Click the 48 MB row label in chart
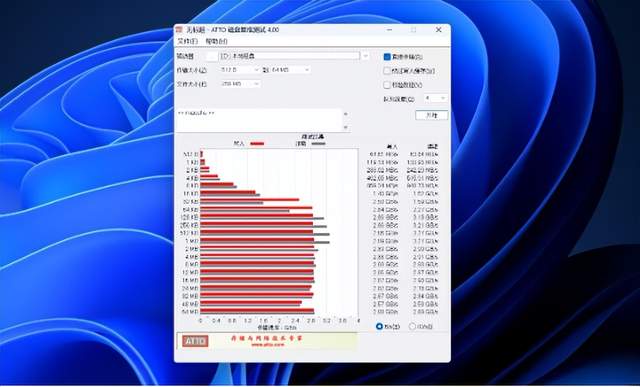This screenshot has width=640, height=387. 190,304
